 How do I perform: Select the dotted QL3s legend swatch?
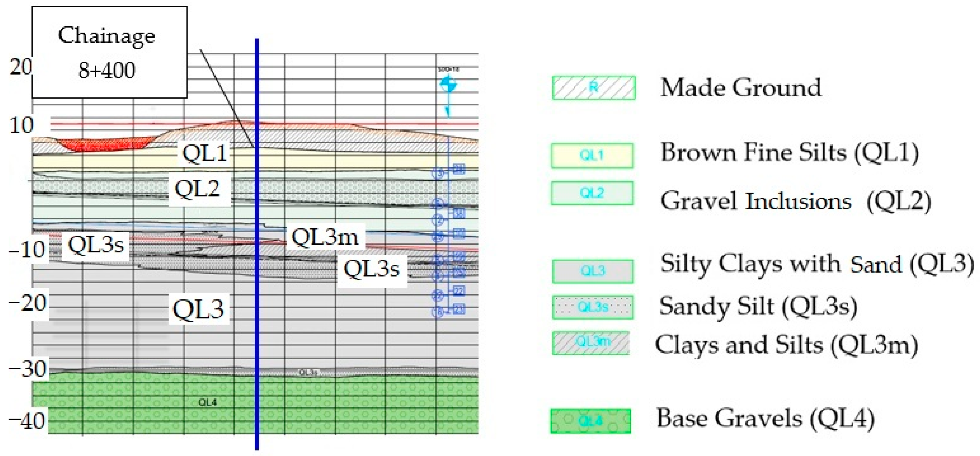tap(593, 307)
